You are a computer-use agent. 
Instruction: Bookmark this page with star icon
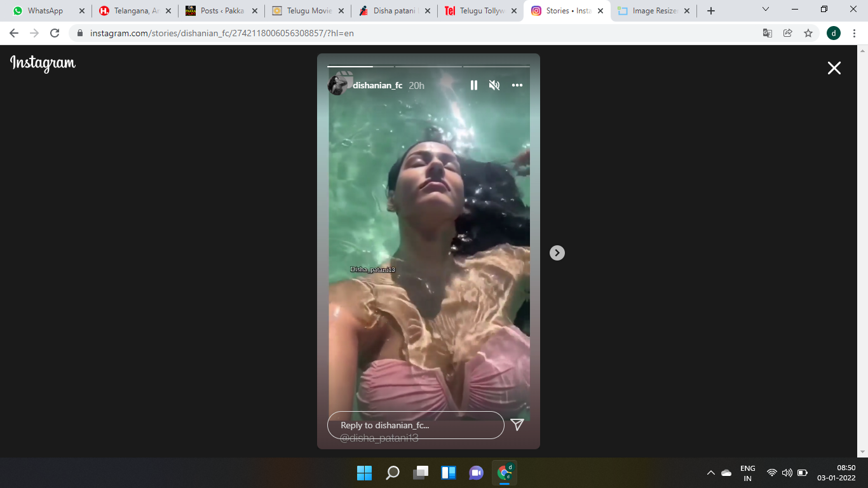tap(808, 33)
